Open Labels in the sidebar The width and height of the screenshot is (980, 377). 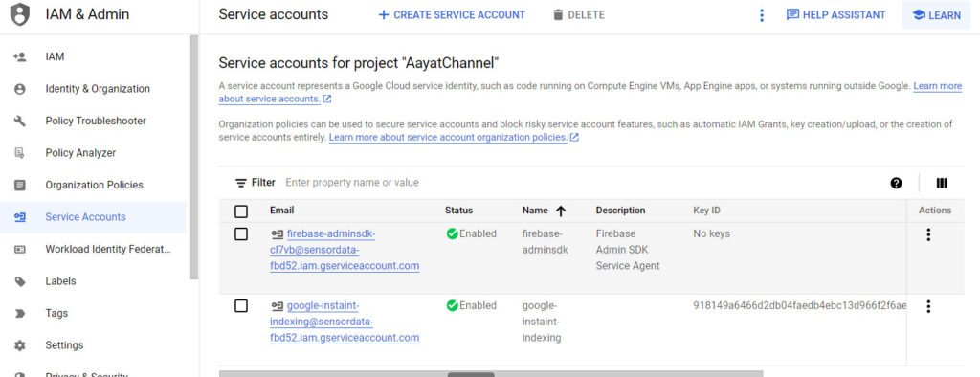[94, 281]
